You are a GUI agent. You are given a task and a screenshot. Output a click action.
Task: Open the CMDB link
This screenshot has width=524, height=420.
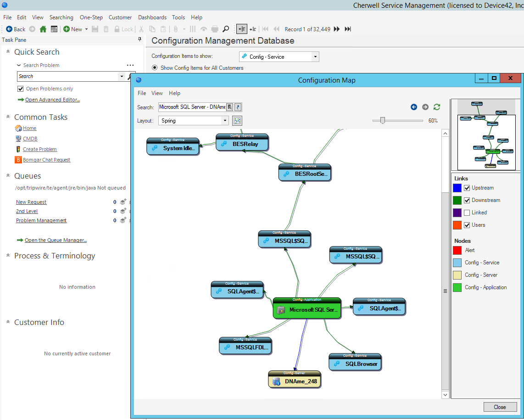click(x=30, y=139)
